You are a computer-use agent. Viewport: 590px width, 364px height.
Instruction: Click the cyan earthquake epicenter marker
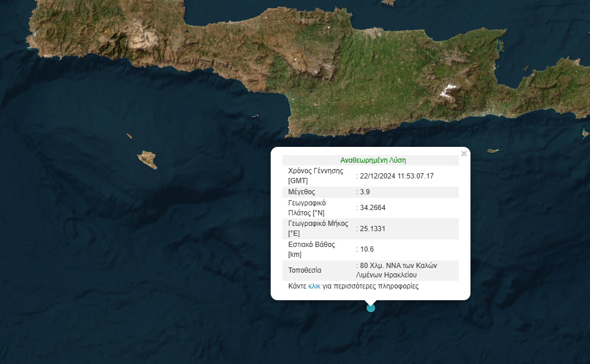click(x=370, y=308)
